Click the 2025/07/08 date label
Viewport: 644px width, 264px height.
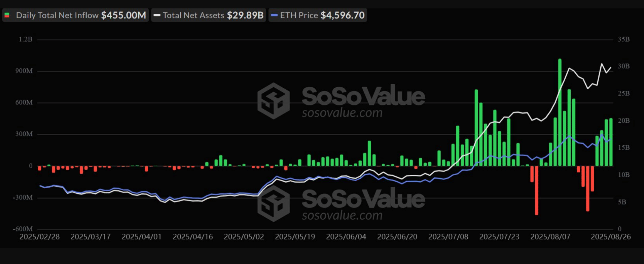[x=449, y=237]
